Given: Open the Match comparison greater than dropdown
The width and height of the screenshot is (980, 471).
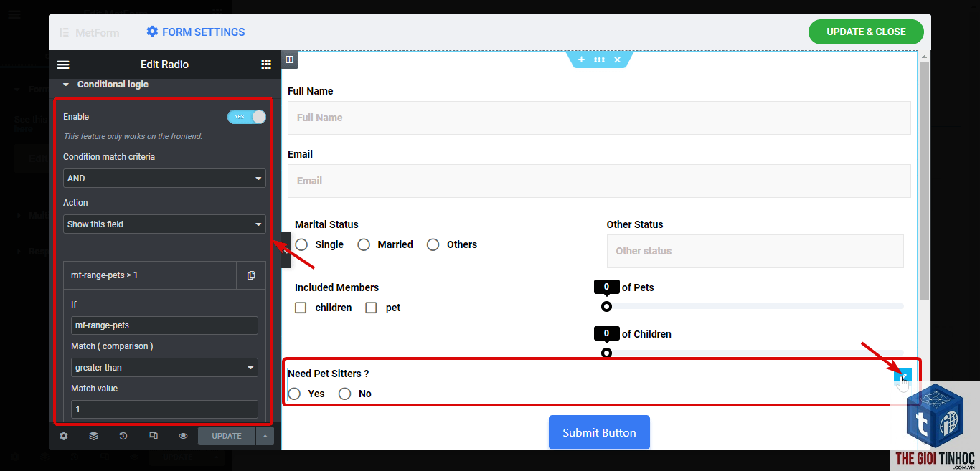Looking at the screenshot, I should tap(164, 368).
